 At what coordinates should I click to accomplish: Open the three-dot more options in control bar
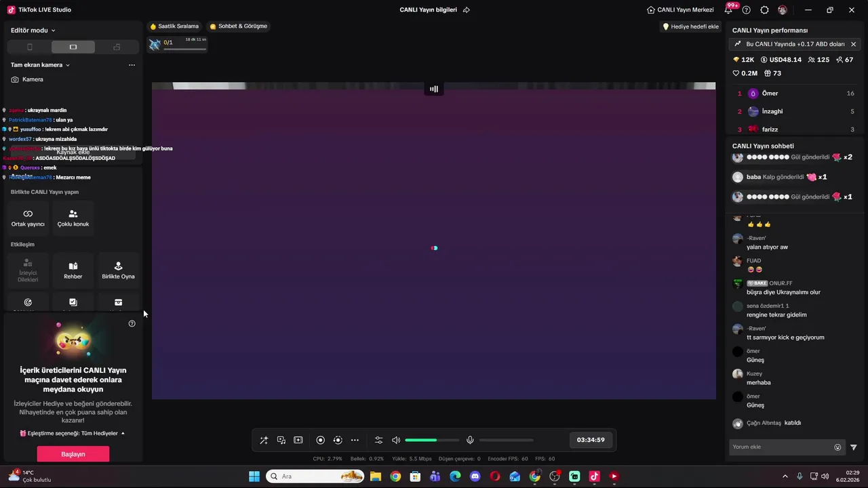pos(355,440)
